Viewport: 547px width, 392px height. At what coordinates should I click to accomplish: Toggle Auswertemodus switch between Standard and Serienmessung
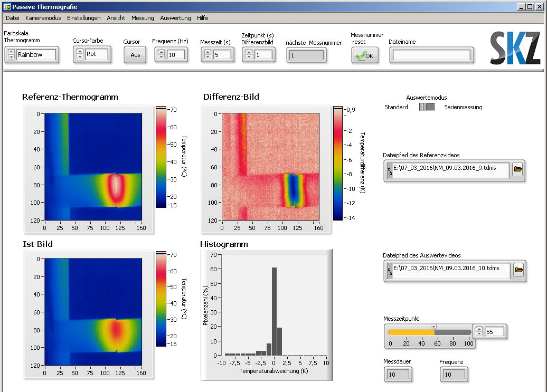click(x=427, y=107)
